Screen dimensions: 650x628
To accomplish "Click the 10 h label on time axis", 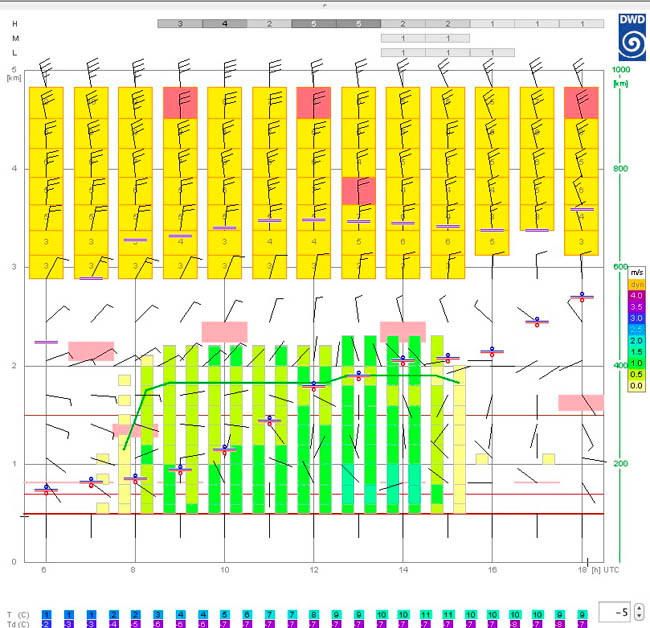I will tap(225, 570).
